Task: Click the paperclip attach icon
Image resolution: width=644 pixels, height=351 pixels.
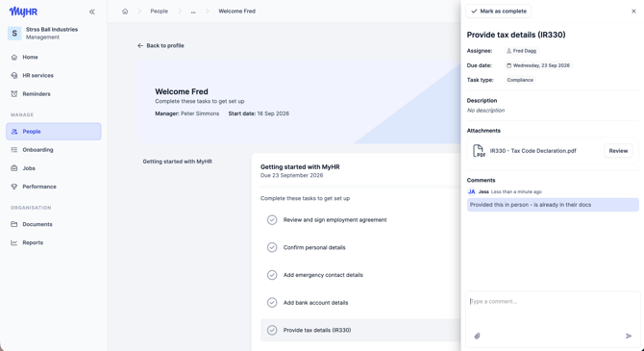Action: (478, 337)
